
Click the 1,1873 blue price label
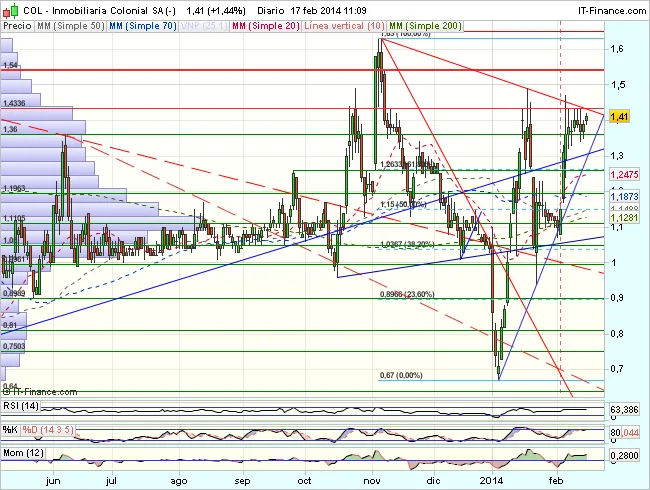(x=624, y=199)
